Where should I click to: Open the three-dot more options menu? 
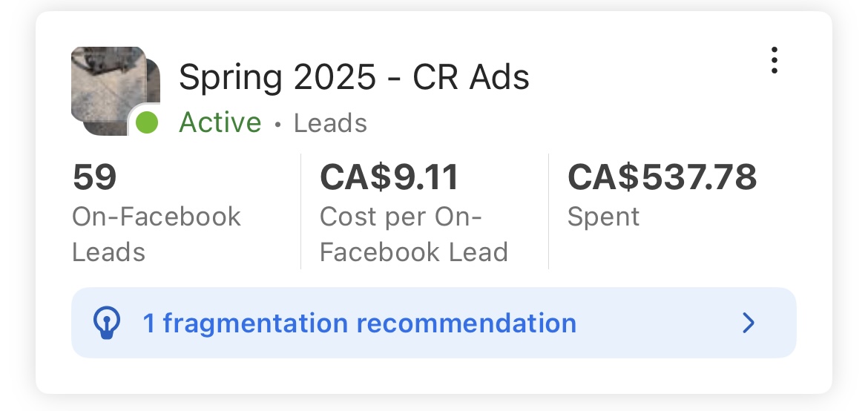point(774,60)
